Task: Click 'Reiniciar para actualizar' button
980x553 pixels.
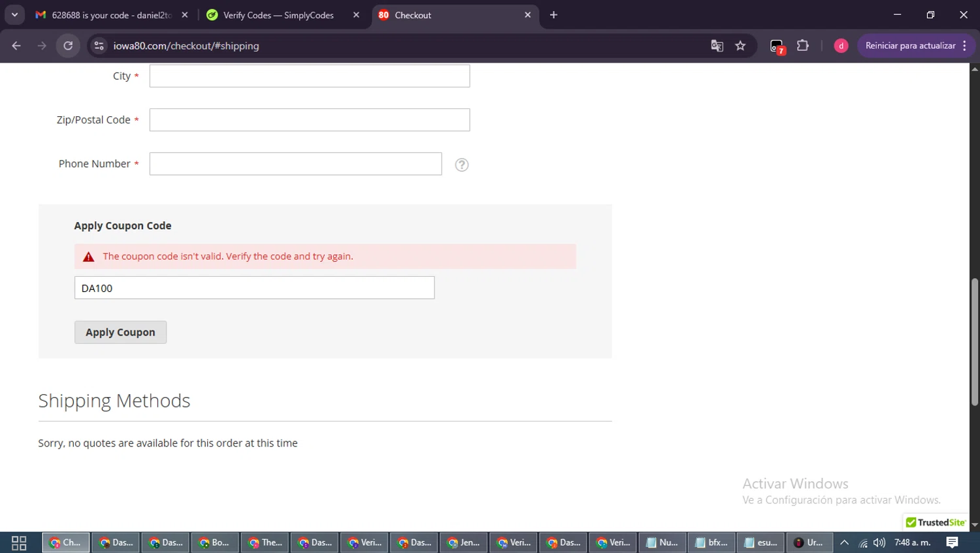Action: pos(916,46)
